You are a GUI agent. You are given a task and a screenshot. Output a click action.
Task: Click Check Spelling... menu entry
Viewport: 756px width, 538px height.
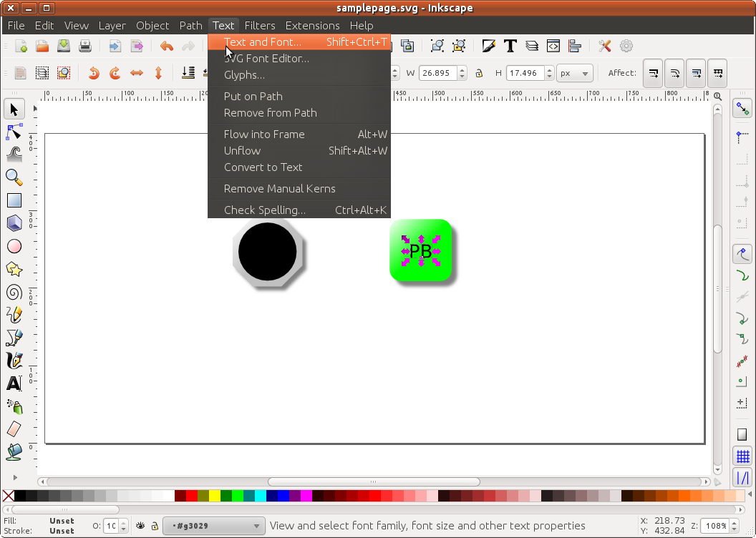(264, 210)
